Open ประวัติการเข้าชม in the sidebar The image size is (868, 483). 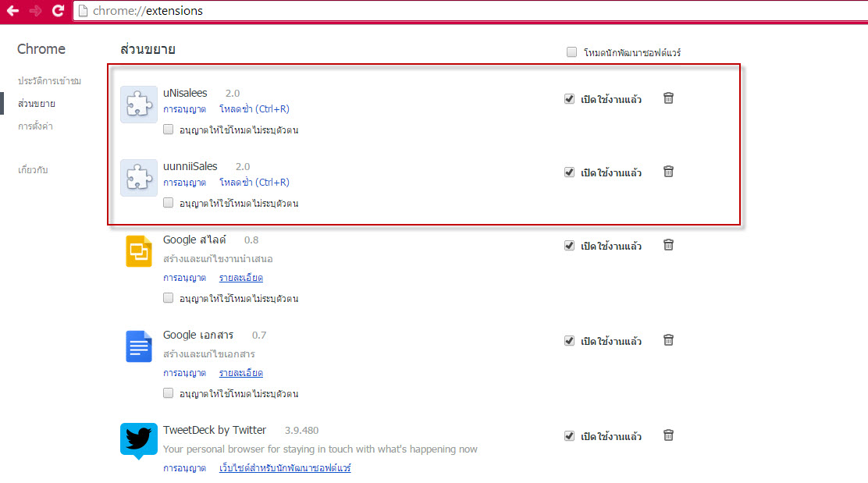(50, 81)
